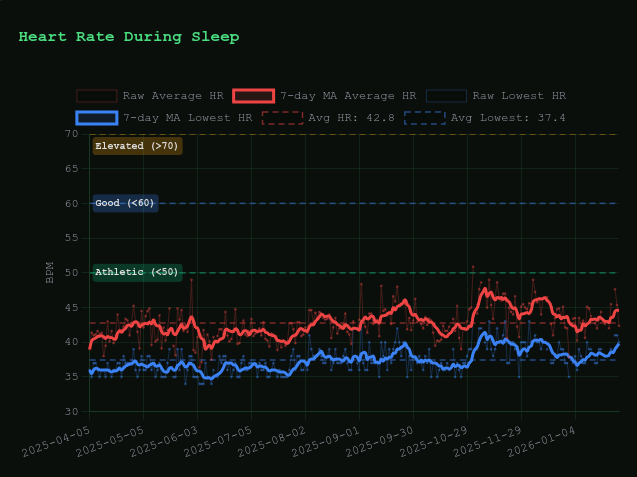Select the Good (<60) threshold badge

pyautogui.click(x=125, y=203)
